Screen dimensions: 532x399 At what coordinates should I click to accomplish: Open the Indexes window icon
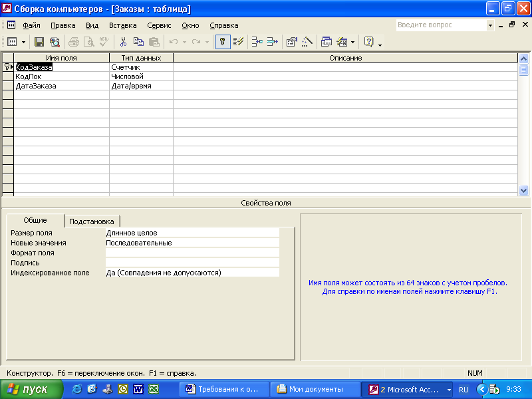239,42
